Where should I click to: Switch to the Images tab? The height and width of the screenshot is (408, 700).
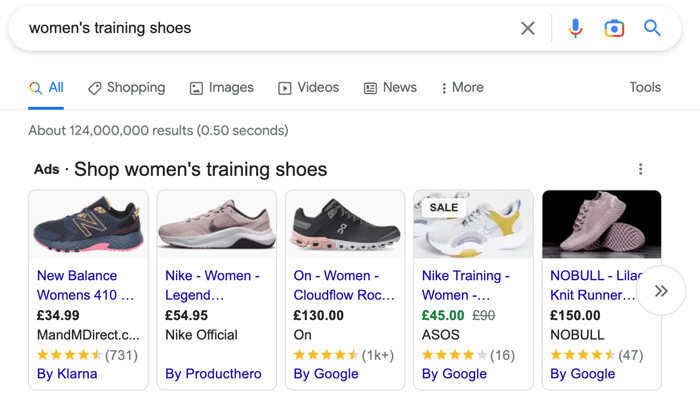[222, 87]
